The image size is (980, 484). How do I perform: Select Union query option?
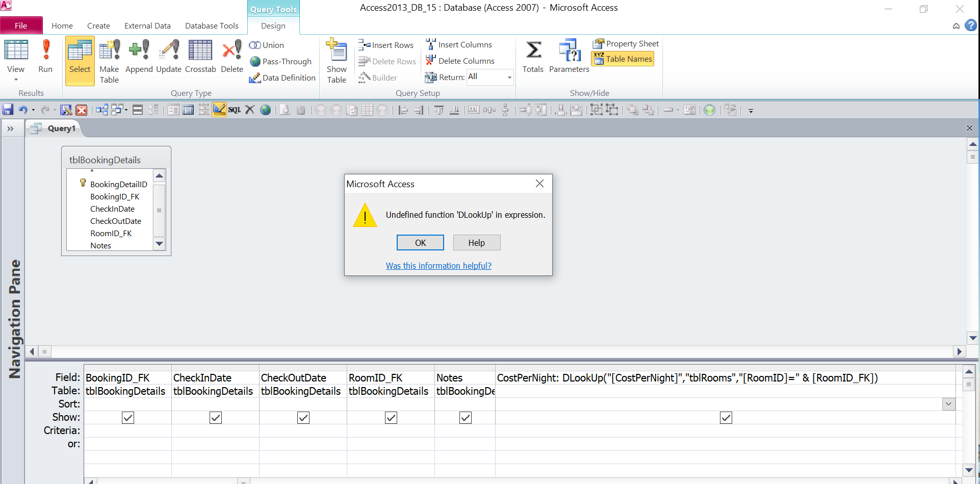click(267, 45)
